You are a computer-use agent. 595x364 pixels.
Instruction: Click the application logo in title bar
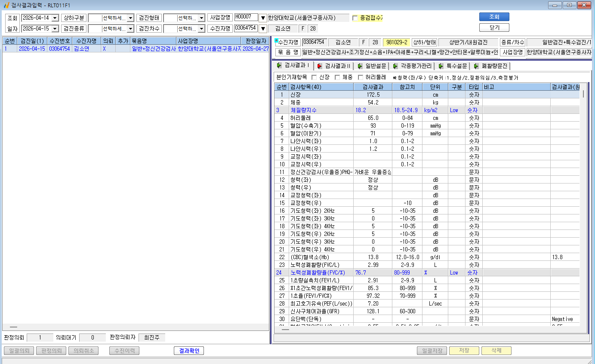[6, 5]
